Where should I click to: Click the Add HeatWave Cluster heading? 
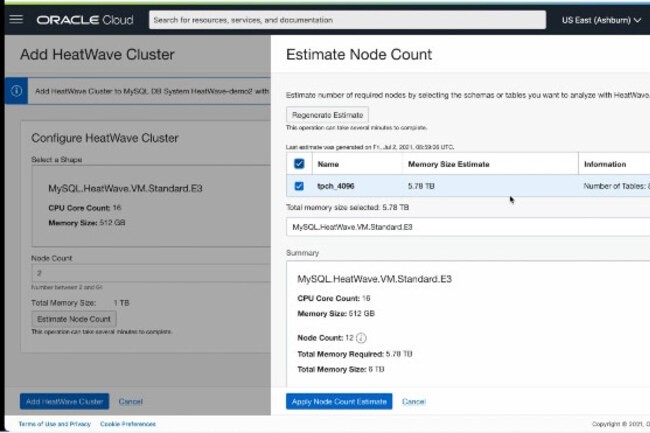[x=97, y=54]
